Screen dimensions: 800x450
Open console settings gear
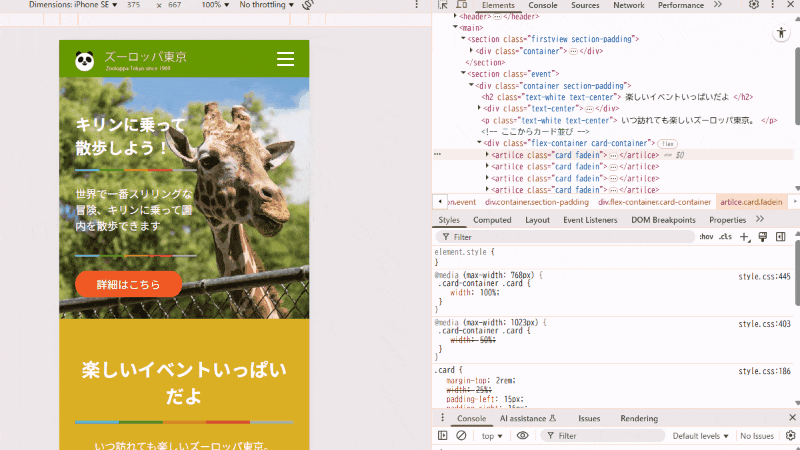click(790, 436)
